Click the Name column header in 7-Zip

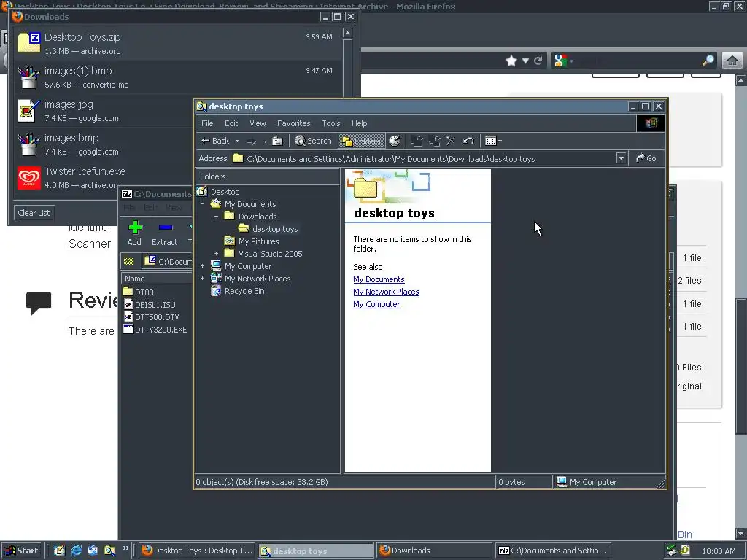pyautogui.click(x=157, y=279)
